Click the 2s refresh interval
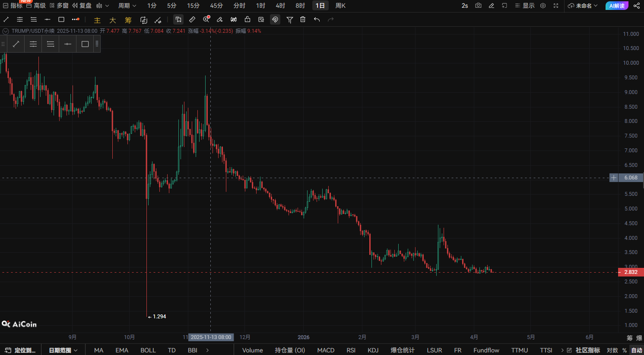 (465, 6)
